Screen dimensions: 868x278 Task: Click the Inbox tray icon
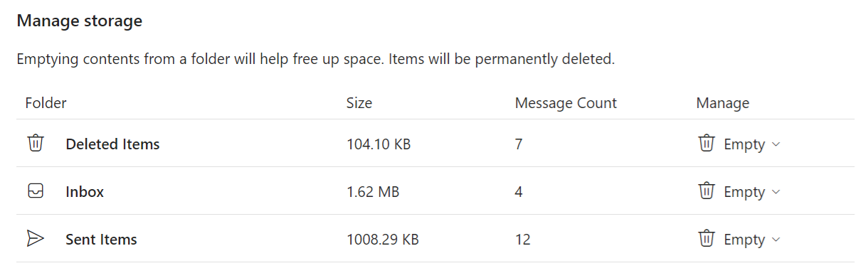[36, 191]
